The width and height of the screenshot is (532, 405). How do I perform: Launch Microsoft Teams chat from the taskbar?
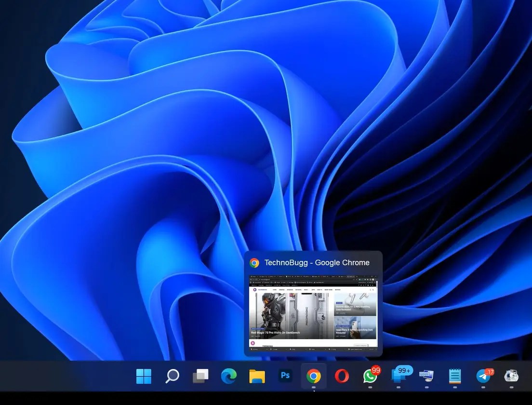pyautogui.click(x=399, y=376)
